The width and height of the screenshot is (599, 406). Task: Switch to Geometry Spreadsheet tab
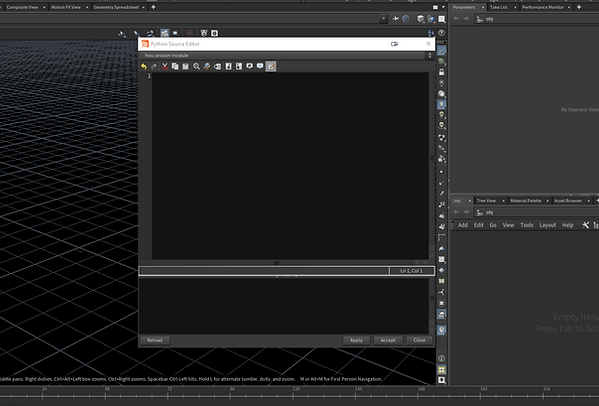[x=116, y=7]
